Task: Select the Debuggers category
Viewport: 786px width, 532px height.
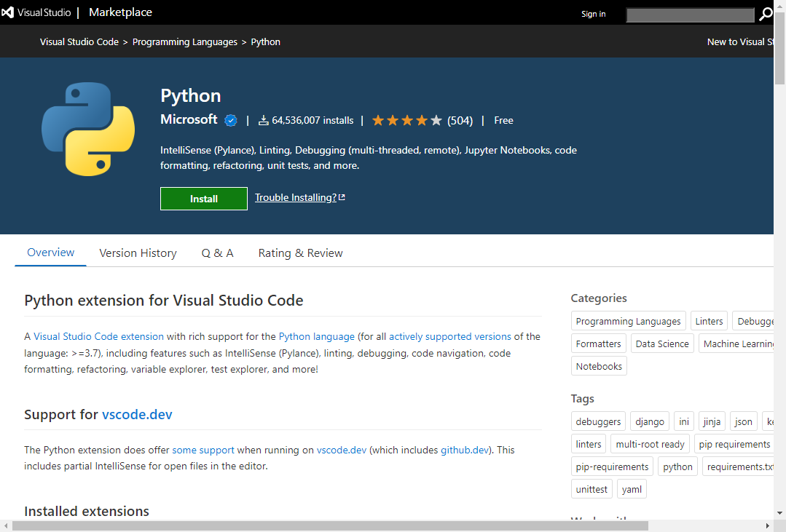Action: [x=753, y=321]
